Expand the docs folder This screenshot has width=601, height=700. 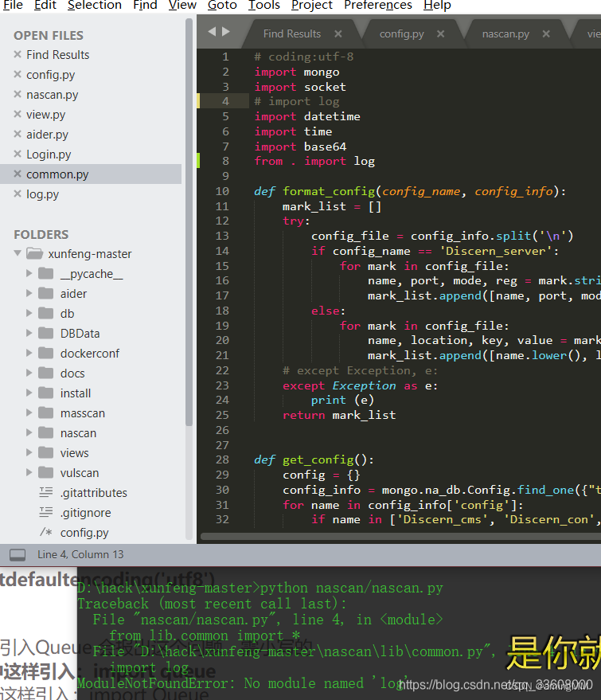(x=29, y=373)
